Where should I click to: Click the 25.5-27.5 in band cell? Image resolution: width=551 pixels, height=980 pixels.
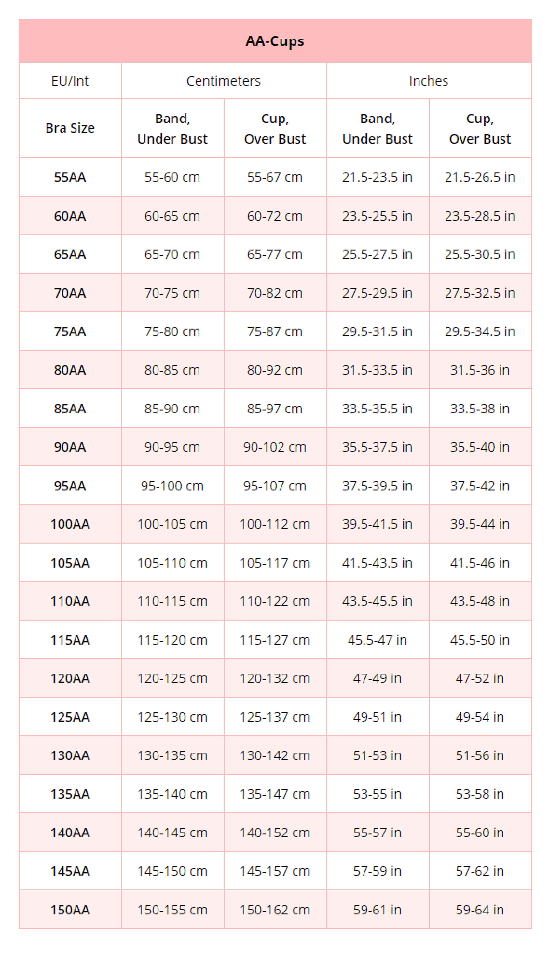[377, 255]
